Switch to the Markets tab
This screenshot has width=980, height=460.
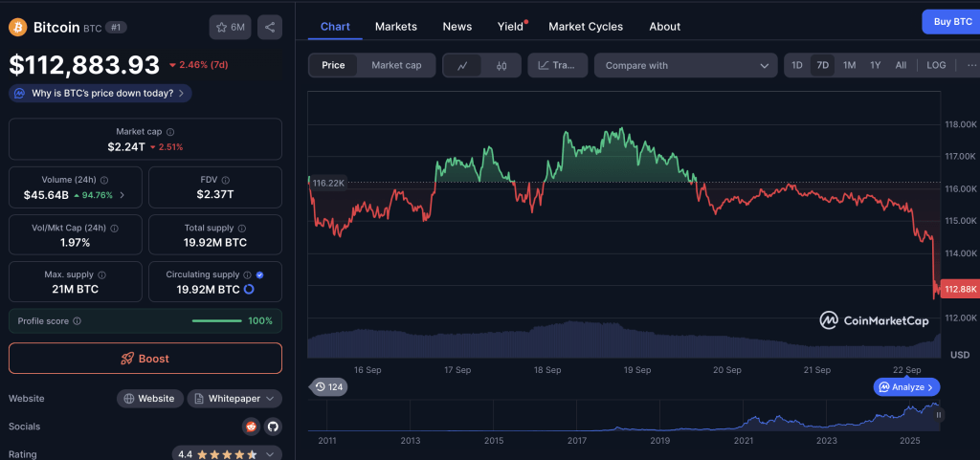coord(395,26)
